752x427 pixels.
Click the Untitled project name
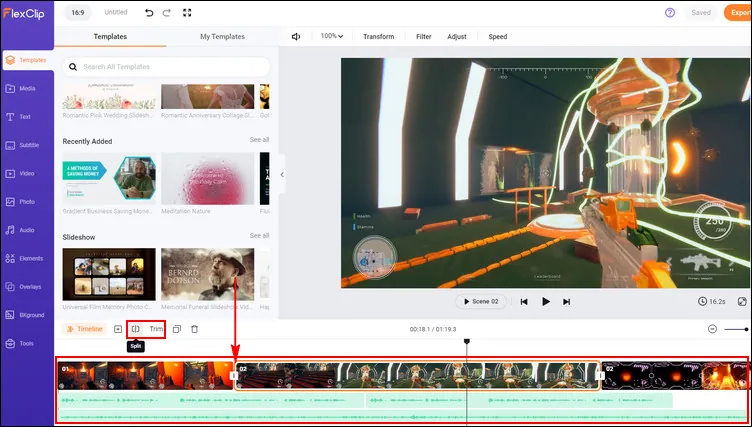116,13
